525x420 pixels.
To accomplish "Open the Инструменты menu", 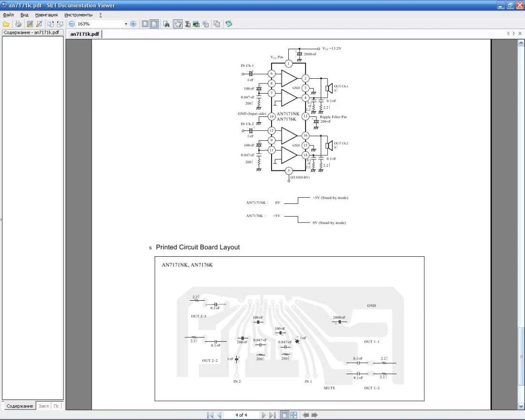I will 78,15.
